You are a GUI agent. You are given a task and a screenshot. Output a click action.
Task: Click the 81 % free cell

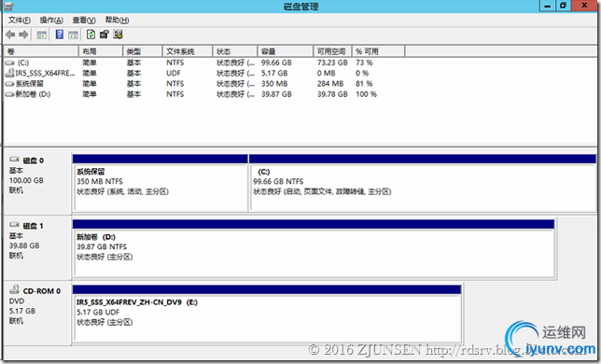364,83
